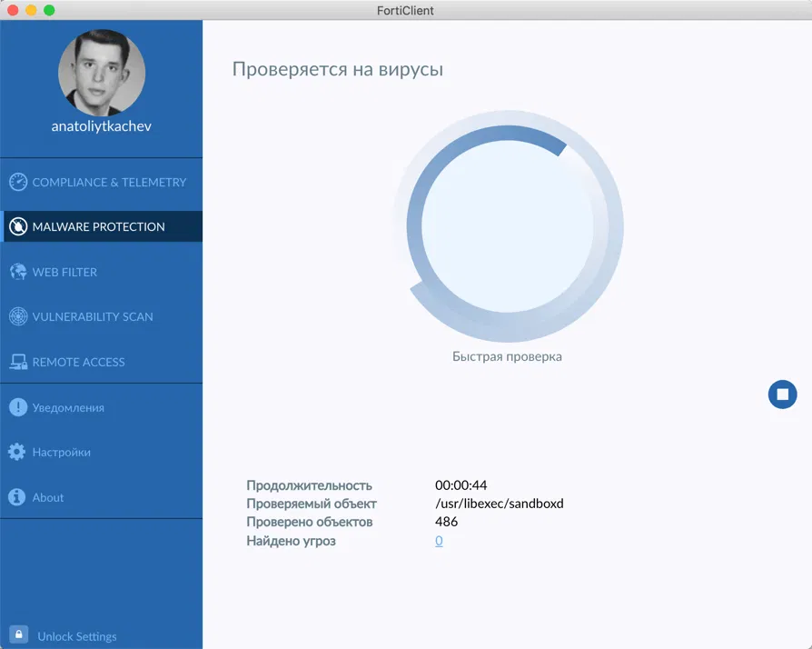This screenshot has height=649, width=812.
Task: Open COMPLIANCE & TELEMETRY section
Action: pyautogui.click(x=109, y=183)
